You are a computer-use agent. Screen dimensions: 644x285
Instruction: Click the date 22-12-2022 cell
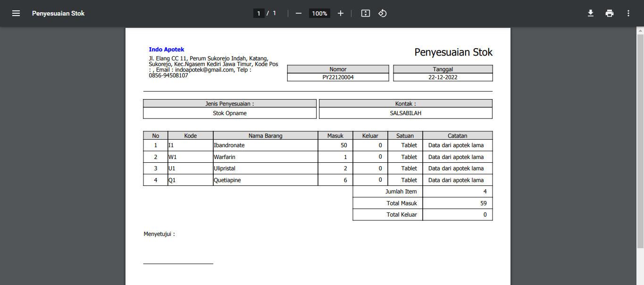click(x=443, y=77)
